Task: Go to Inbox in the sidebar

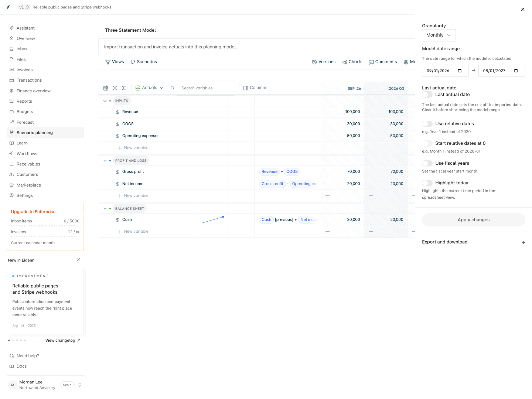Action: [45, 49]
